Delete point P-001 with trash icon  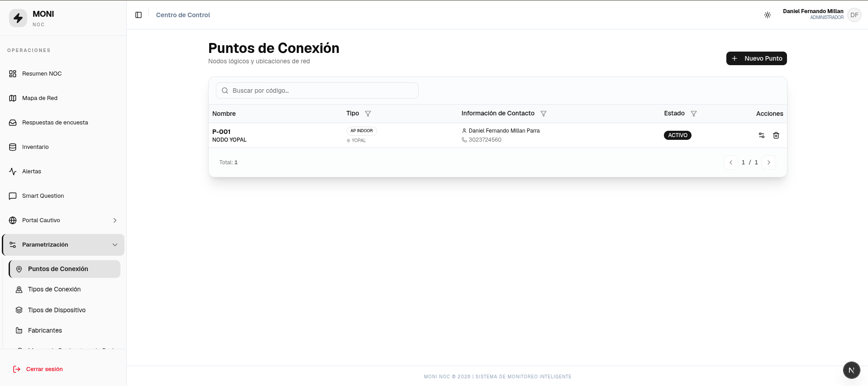(x=776, y=135)
